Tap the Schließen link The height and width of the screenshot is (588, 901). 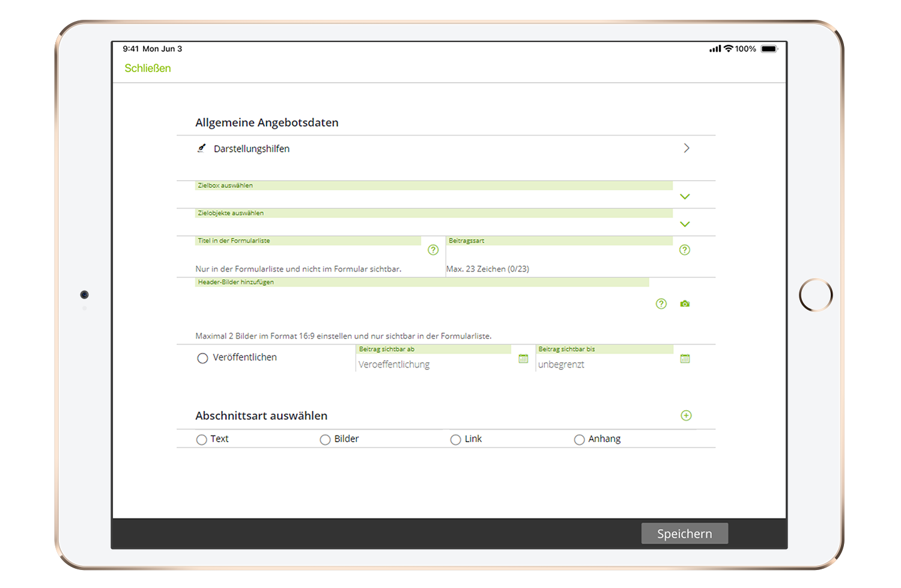(148, 68)
